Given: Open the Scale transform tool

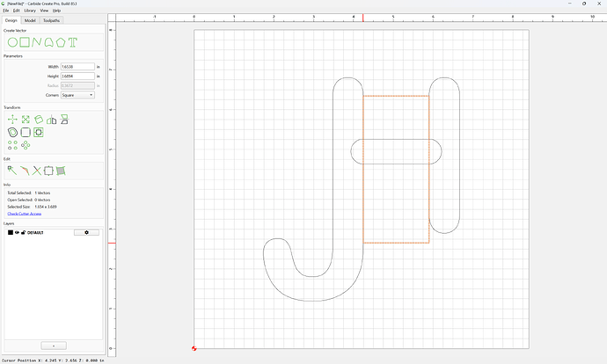Looking at the screenshot, I should point(26,120).
